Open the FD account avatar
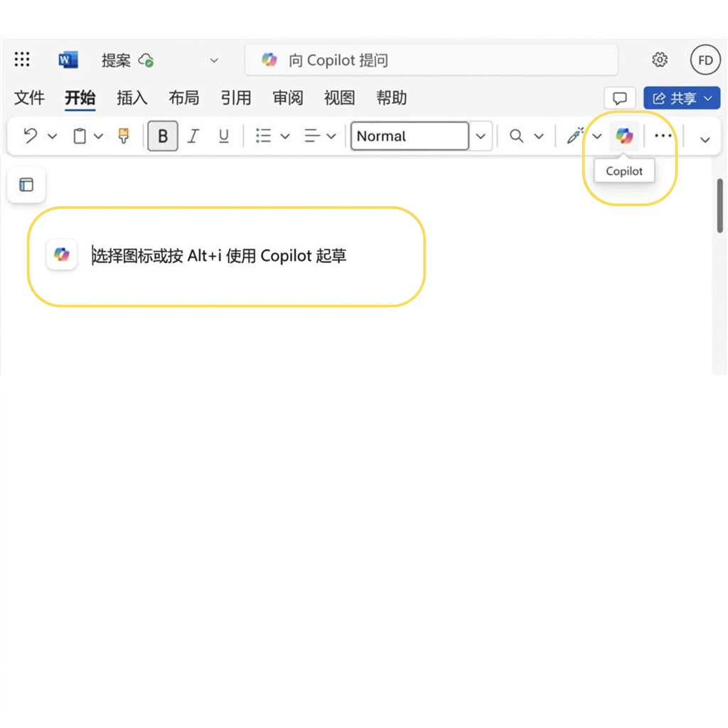Screen dimensions: 728x728 pos(705,60)
